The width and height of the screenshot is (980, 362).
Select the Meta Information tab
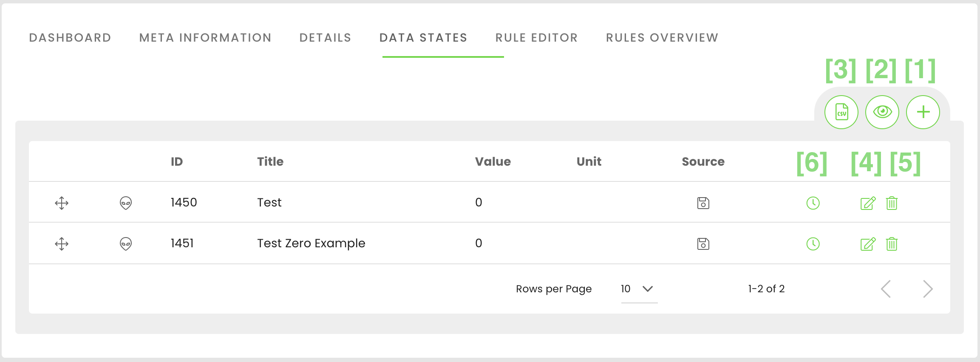point(205,38)
